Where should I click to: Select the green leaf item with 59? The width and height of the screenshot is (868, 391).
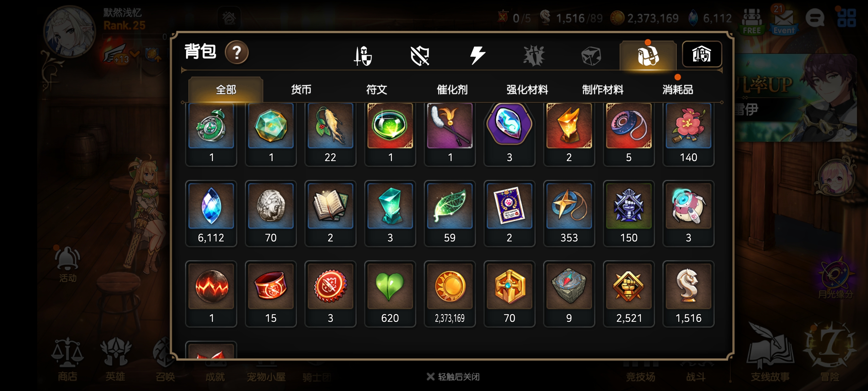pos(449,213)
